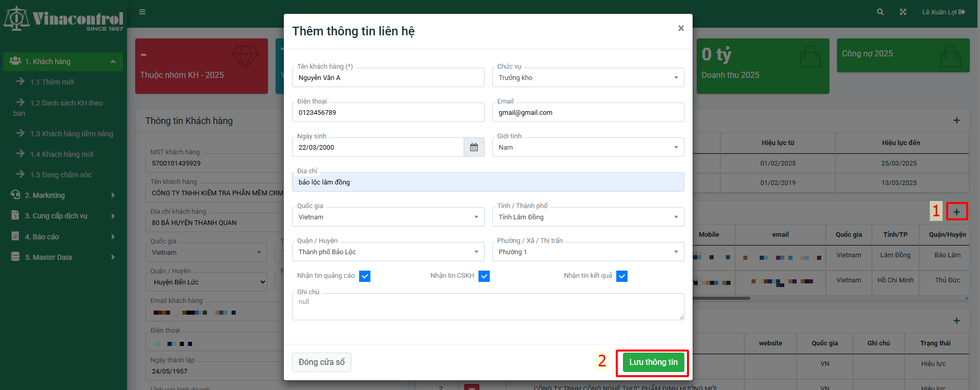This screenshot has width=980, height=390.
Task: Open background Quốc gia Vietnam dropdown
Action: (206, 252)
